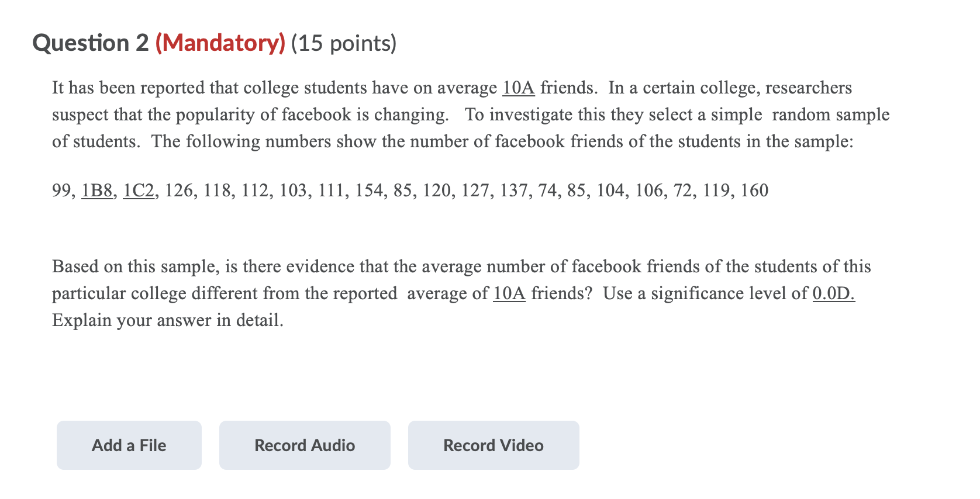Screen dimensions: 980x499
Task: Click the Question 2 heading
Action: [x=92, y=43]
